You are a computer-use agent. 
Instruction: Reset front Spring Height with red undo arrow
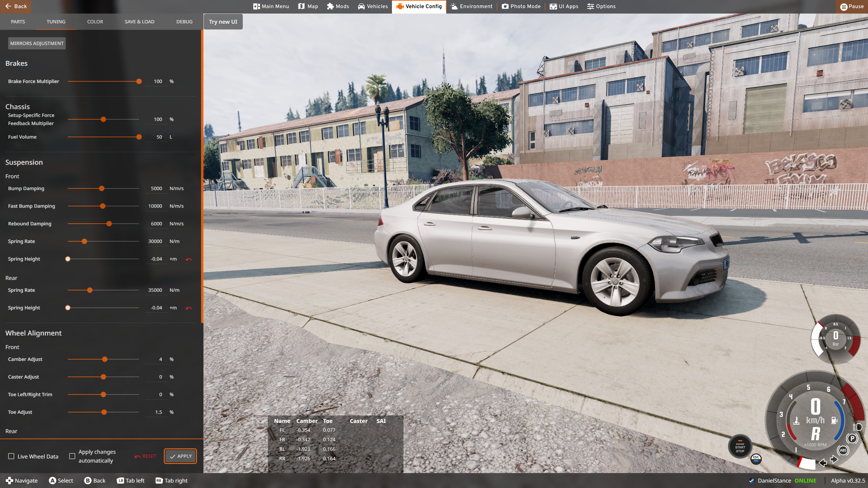189,259
